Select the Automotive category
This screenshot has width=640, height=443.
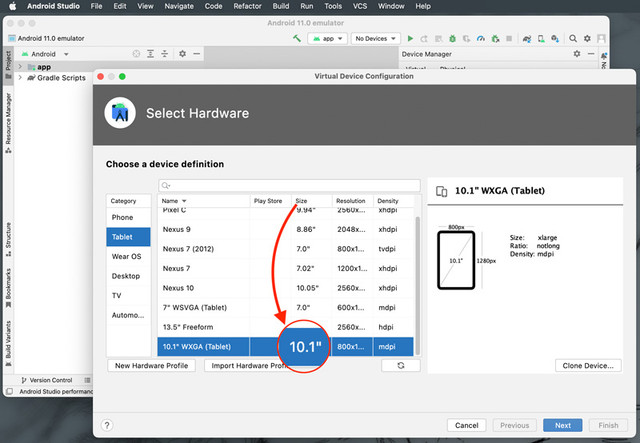(128, 315)
